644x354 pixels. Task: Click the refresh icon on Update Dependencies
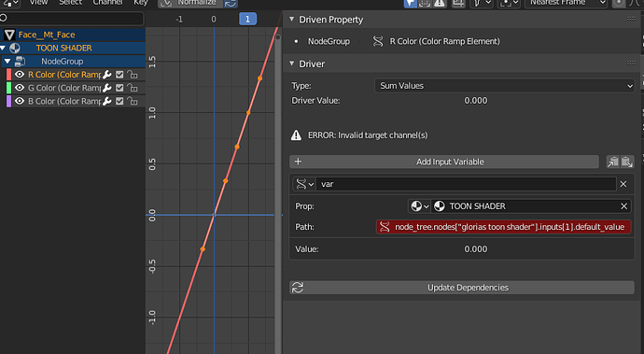(x=298, y=288)
